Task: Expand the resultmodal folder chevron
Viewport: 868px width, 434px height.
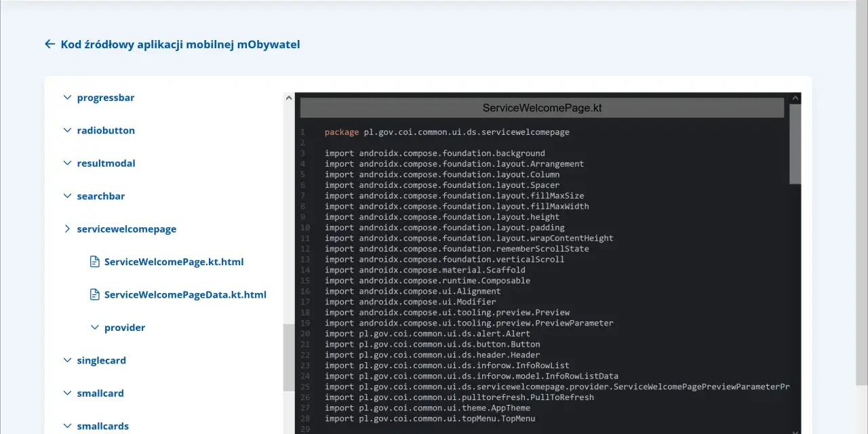Action: 67,163
